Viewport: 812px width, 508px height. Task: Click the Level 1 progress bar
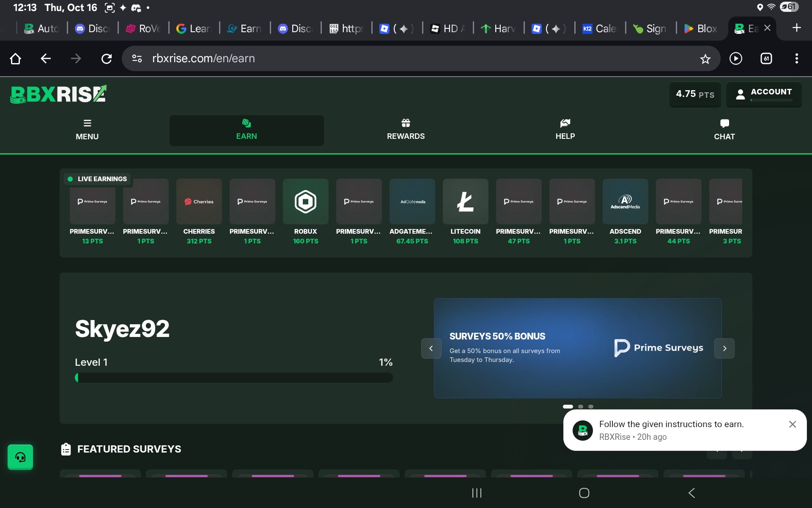(x=234, y=378)
